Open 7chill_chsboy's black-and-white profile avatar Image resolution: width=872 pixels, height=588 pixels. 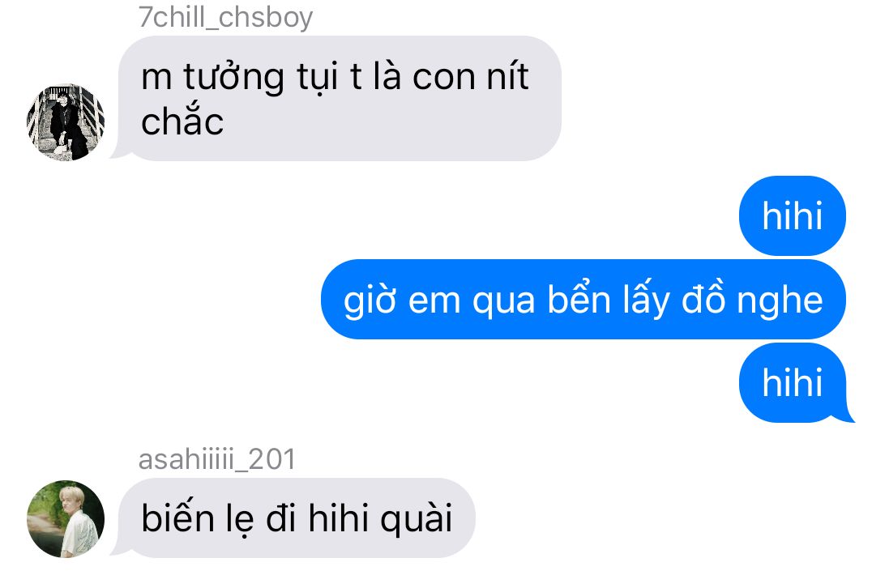(66, 122)
